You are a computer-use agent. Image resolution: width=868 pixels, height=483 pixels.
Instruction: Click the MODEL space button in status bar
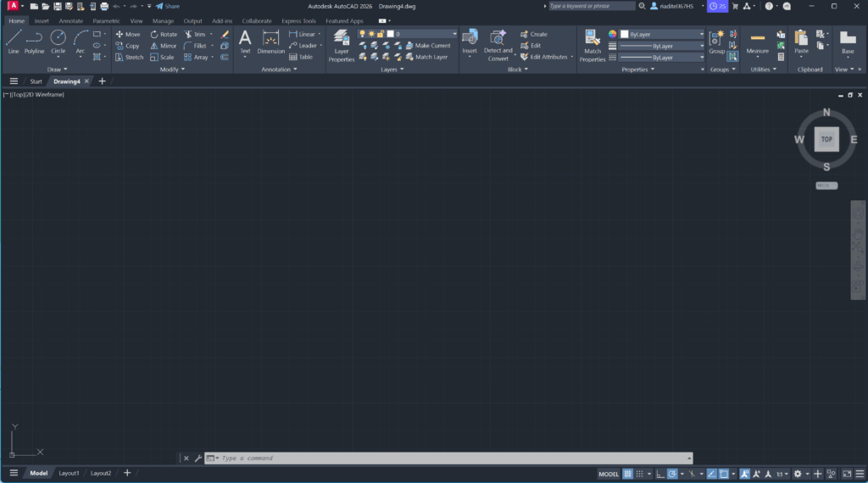pos(609,474)
